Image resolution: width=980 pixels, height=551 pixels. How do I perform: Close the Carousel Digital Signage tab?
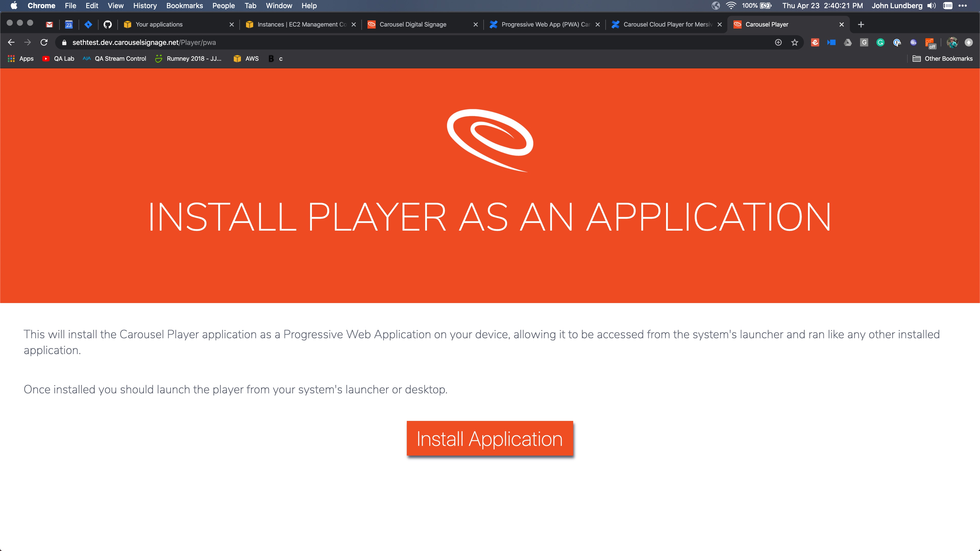click(x=475, y=24)
